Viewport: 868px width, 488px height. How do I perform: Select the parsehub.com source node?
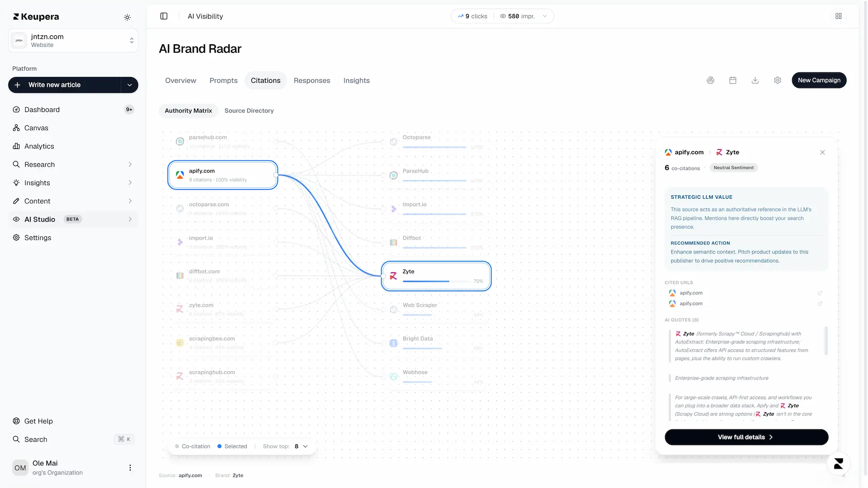pos(222,141)
